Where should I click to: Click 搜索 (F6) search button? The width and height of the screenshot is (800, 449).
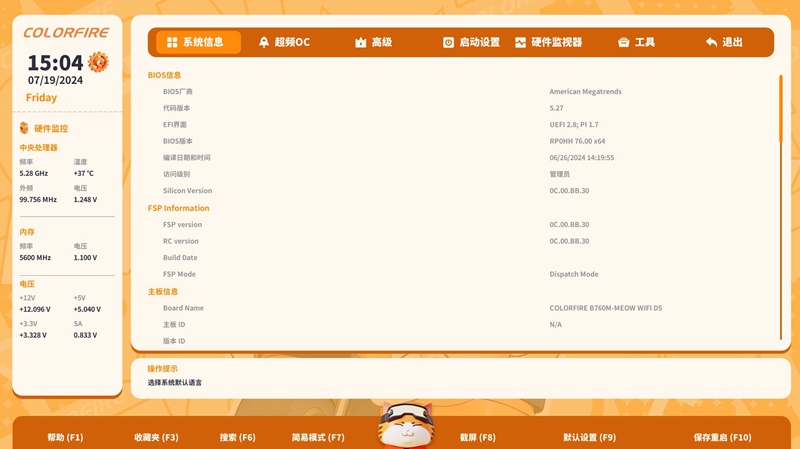238,437
